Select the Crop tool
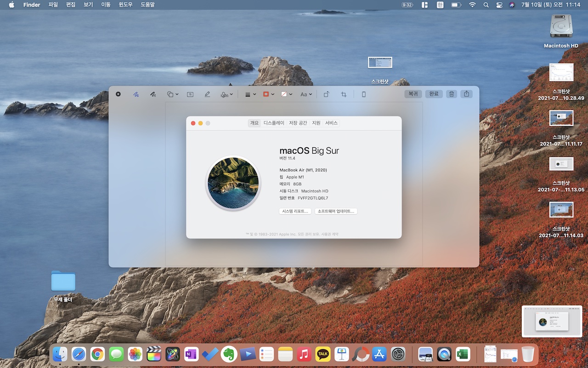588x368 pixels. coord(344,94)
